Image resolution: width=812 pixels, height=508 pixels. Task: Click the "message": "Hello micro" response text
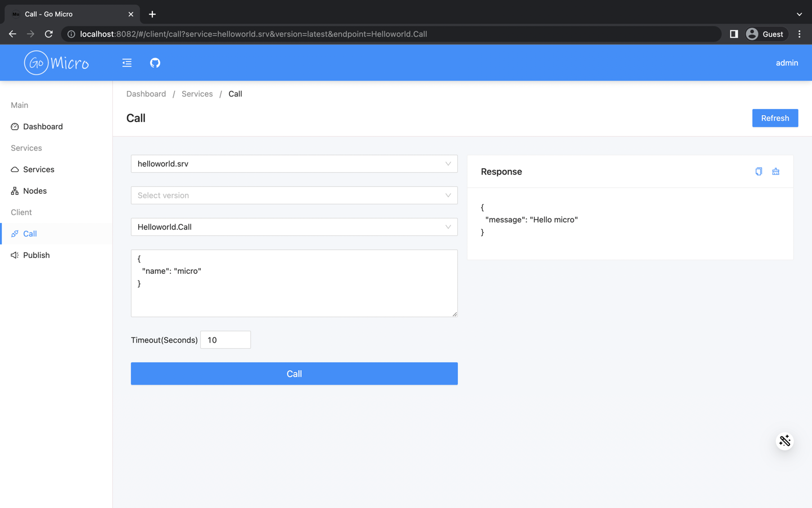pyautogui.click(x=531, y=220)
